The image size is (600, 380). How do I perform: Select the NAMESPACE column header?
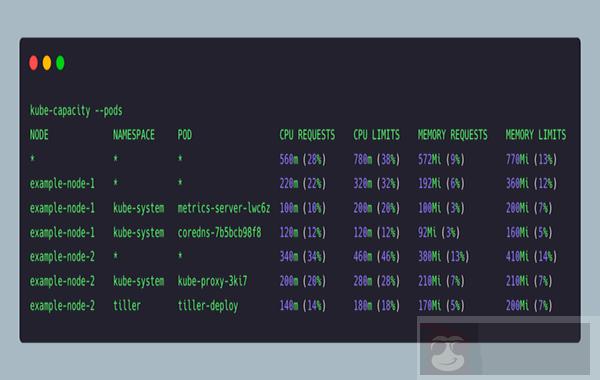134,135
